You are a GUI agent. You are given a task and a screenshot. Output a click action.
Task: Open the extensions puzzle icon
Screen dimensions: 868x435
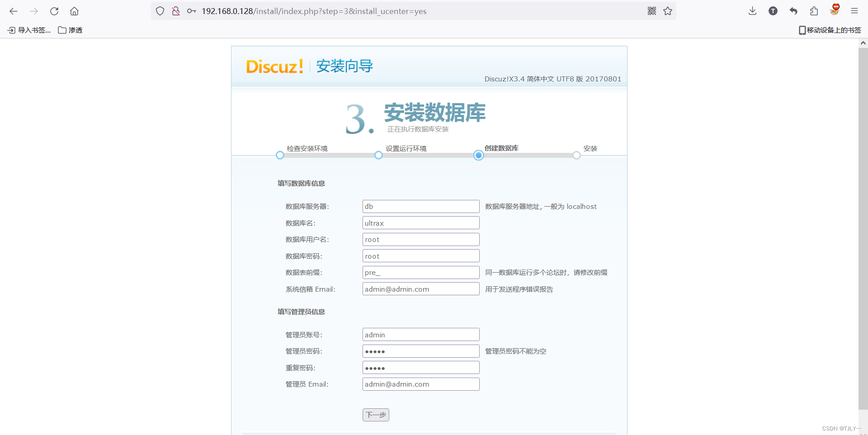[814, 11]
